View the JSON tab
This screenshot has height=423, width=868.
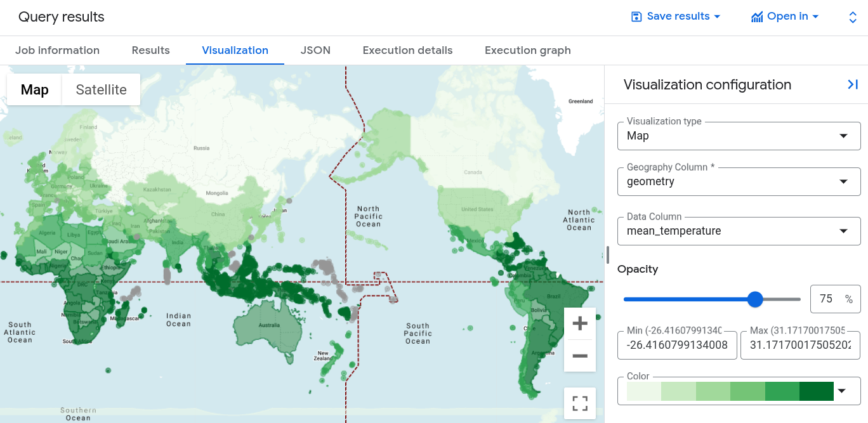coord(315,50)
